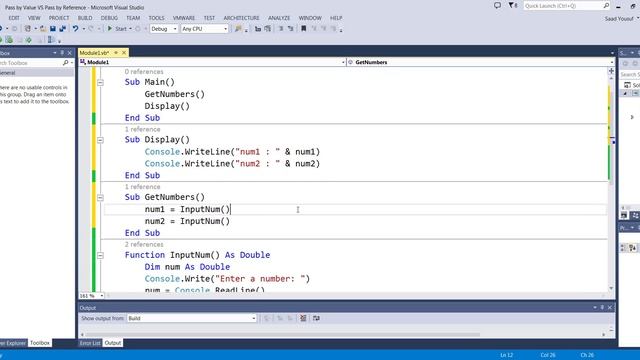This screenshot has width=640, height=360.
Task: Open the Start button's dropdown arrow
Action: pyautogui.click(x=130, y=29)
